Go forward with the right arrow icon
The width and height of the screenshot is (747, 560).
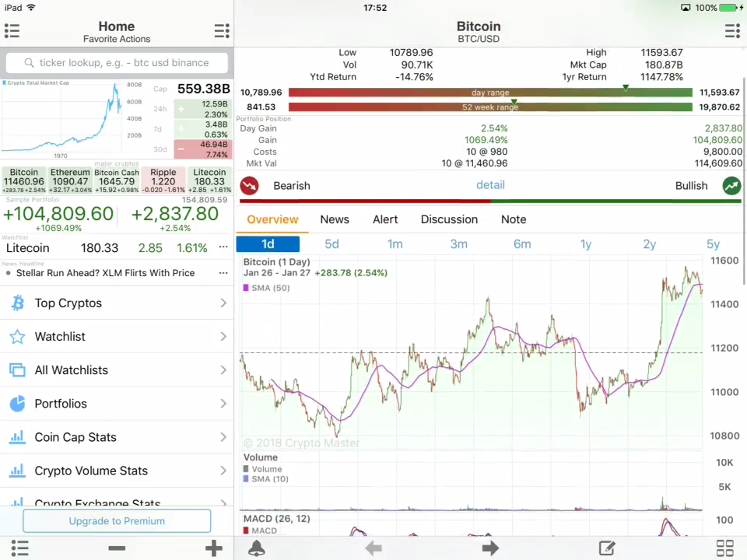click(x=490, y=548)
